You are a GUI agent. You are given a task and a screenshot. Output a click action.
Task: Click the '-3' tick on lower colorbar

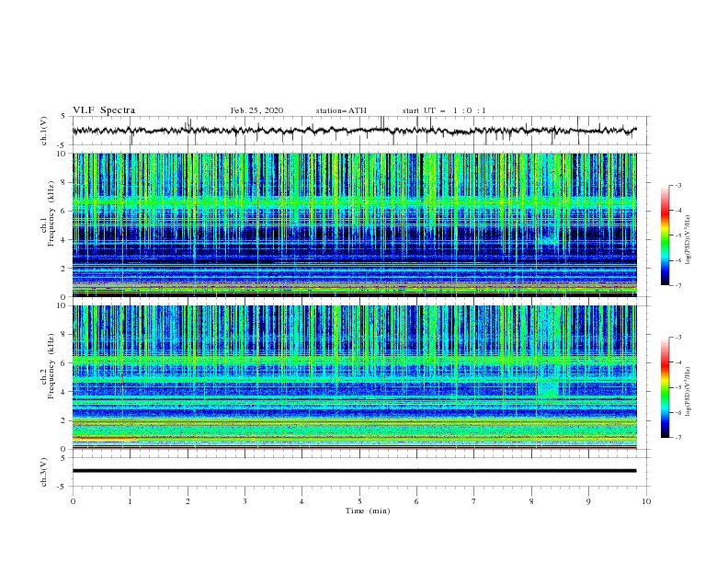point(677,338)
